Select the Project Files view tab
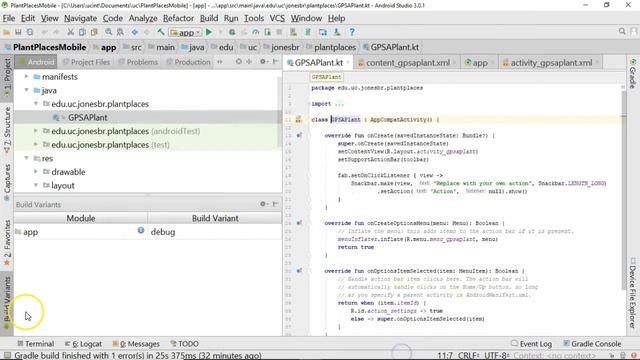 tap(86, 62)
